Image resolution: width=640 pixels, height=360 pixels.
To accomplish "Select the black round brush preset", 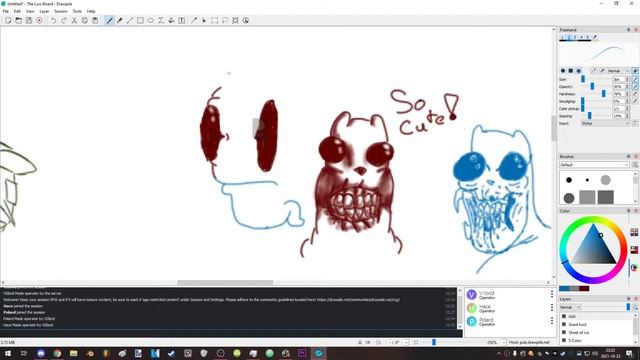I will pos(569,180).
